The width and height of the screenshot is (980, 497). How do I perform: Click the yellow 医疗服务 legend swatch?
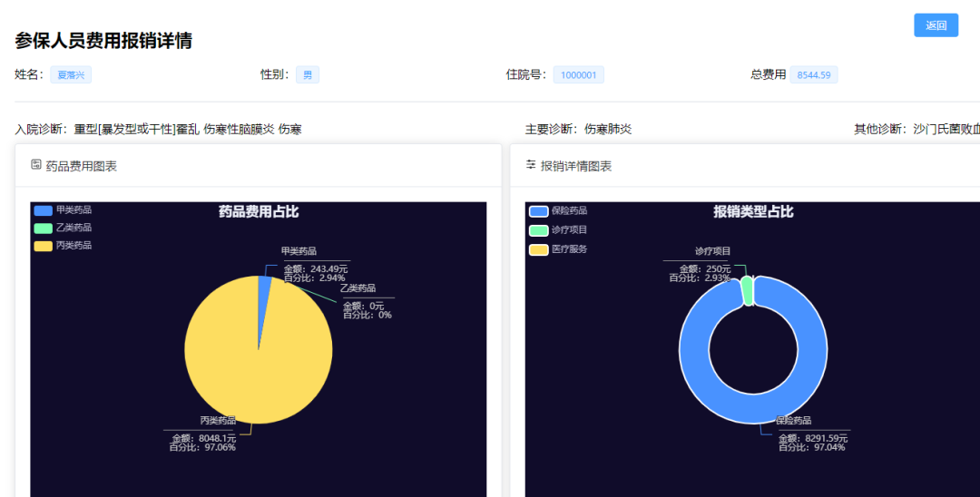(x=538, y=249)
